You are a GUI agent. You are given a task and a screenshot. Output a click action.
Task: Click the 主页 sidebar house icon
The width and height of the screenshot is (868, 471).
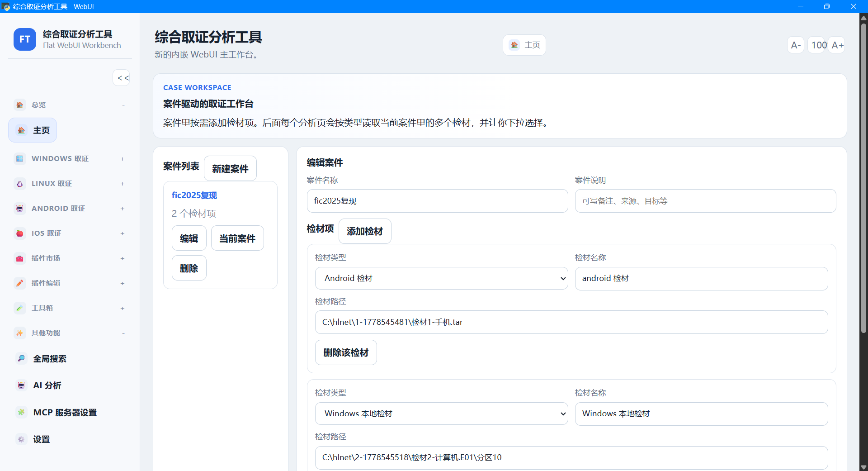click(21, 130)
